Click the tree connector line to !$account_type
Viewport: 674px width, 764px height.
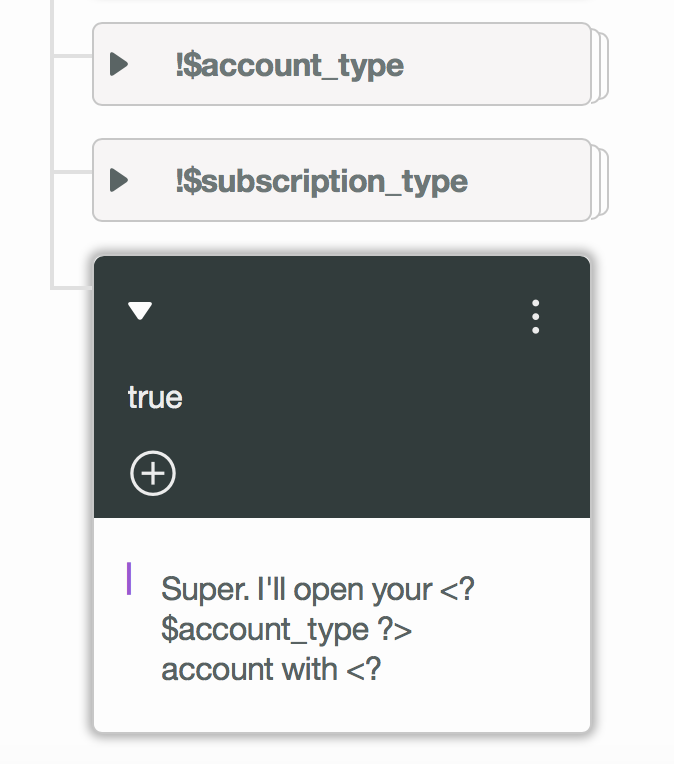click(x=71, y=56)
